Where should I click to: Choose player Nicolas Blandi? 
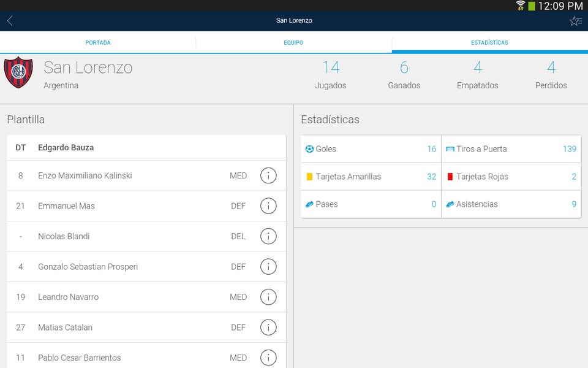point(146,237)
